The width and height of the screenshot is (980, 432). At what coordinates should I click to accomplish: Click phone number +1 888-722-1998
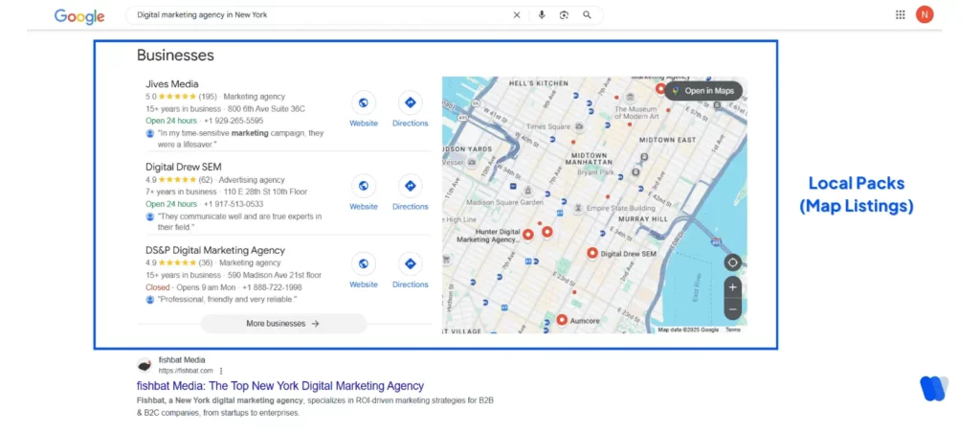(x=272, y=287)
